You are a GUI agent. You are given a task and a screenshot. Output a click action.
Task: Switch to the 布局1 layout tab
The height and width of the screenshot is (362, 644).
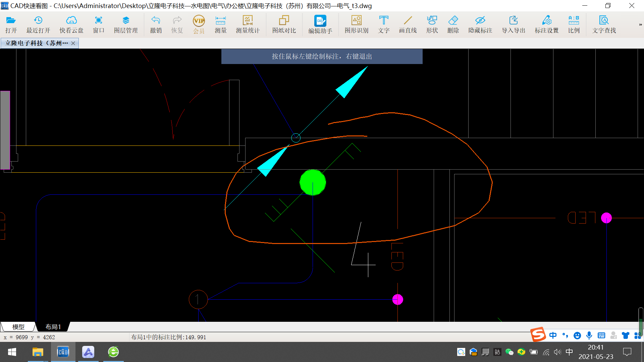[53, 327]
